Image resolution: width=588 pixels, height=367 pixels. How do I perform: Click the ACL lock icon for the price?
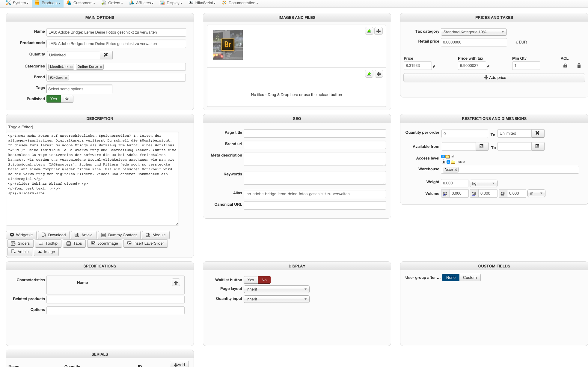[565, 66]
